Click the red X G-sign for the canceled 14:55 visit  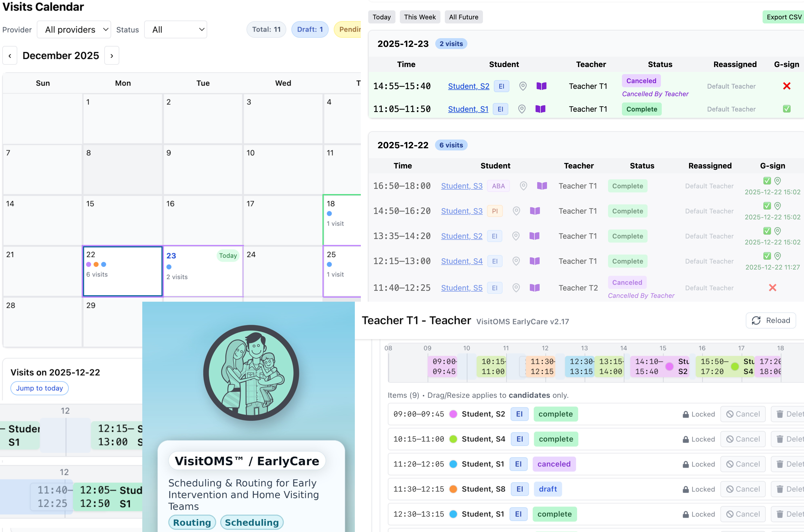point(787,86)
